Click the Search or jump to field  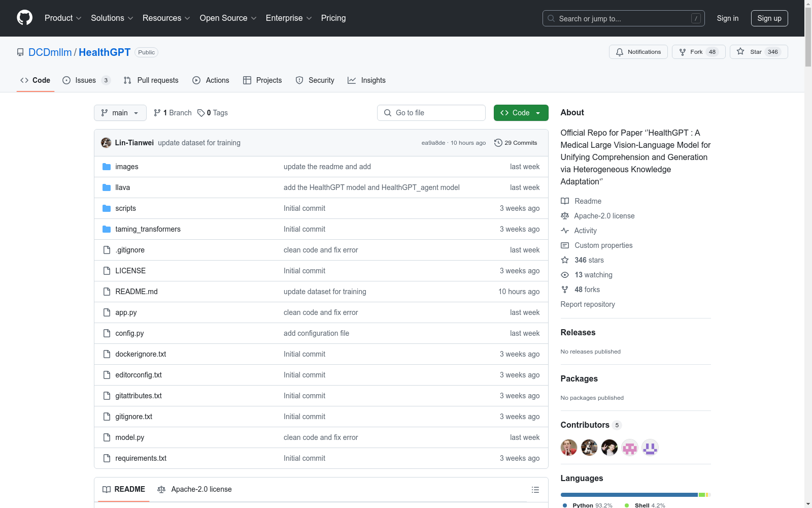pyautogui.click(x=624, y=18)
